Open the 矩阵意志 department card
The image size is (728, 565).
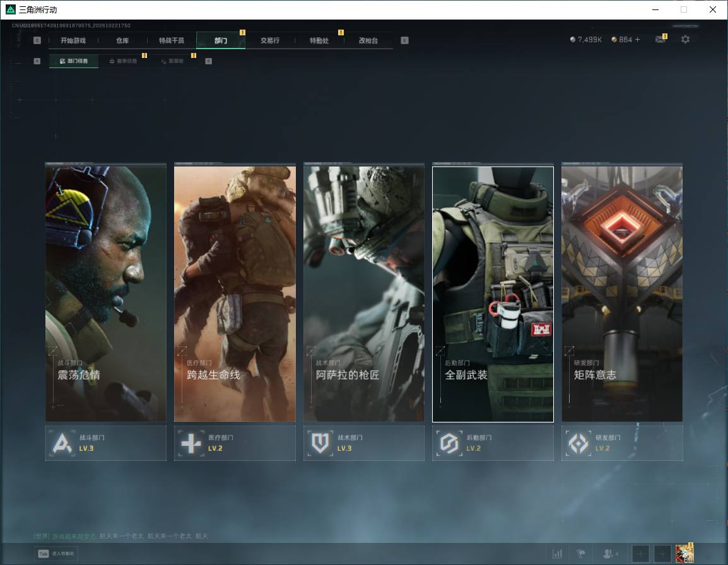tap(622, 293)
